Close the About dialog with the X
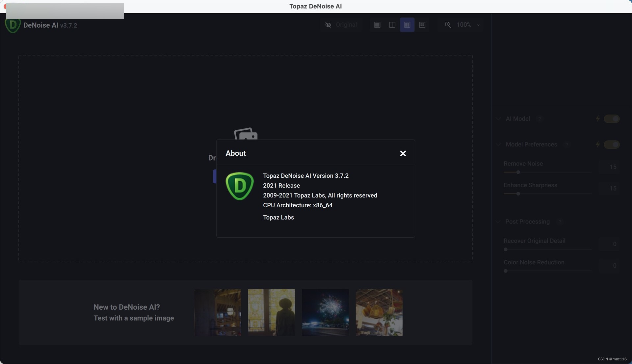Screen dimensions: 632x364 coord(403,153)
